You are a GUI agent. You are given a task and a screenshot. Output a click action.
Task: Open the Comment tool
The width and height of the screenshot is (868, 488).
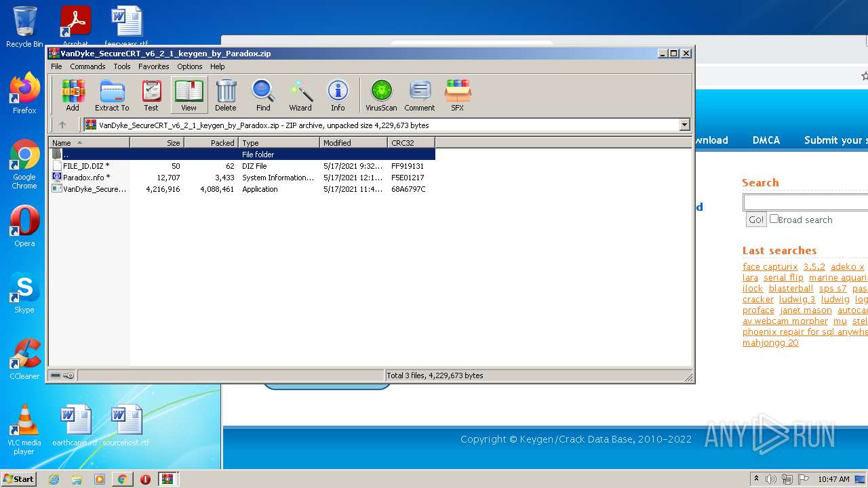pos(420,95)
